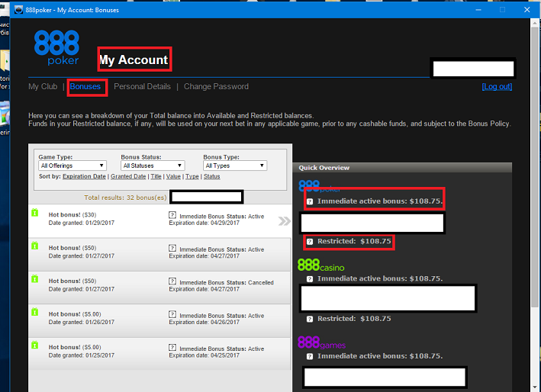
Task: Click the 888games logo
Action: click(321, 342)
